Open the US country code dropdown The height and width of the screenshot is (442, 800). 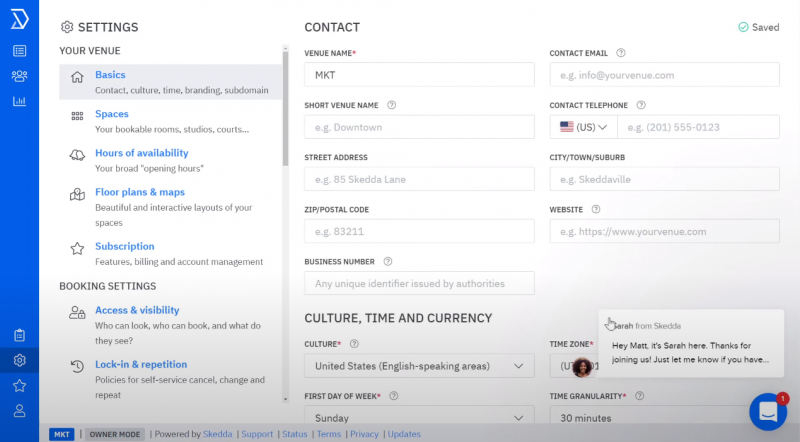point(584,127)
